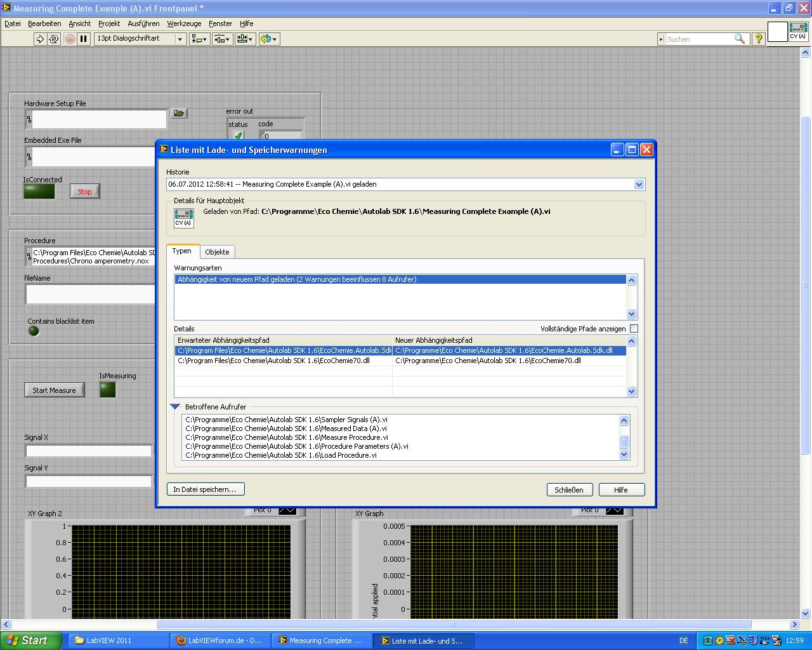Click the Schließen button
This screenshot has width=812, height=650.
pyautogui.click(x=569, y=490)
